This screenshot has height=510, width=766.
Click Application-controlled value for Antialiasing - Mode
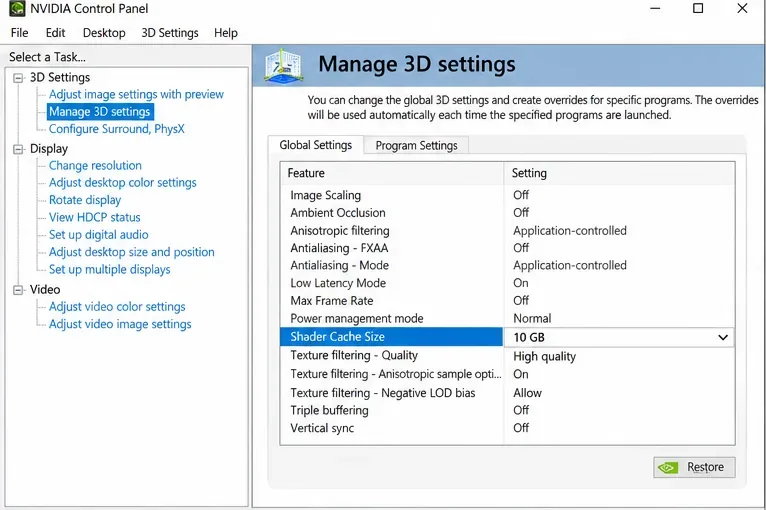pos(570,266)
